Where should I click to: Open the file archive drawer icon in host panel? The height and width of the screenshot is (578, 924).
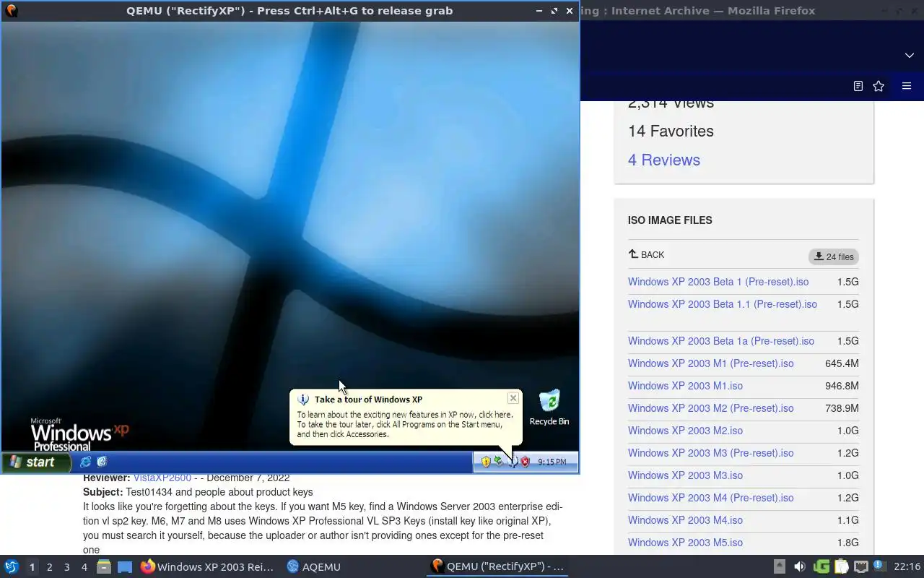click(x=104, y=567)
